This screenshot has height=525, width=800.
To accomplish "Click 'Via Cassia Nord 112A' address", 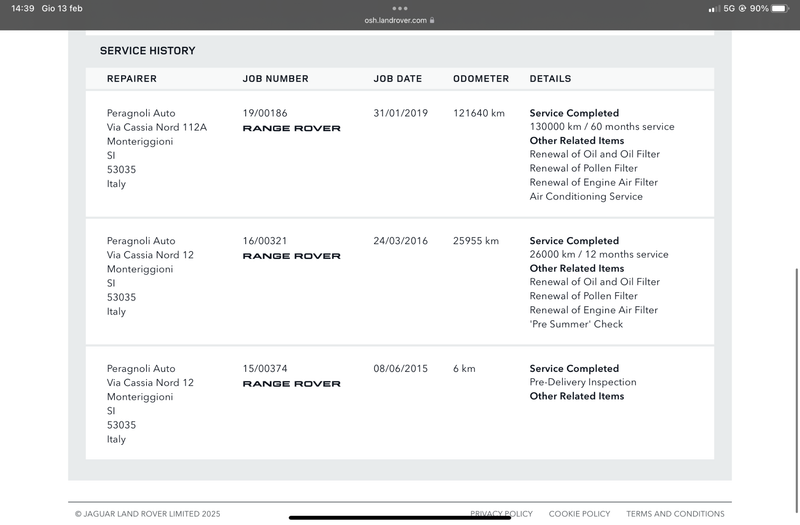I will click(157, 128).
